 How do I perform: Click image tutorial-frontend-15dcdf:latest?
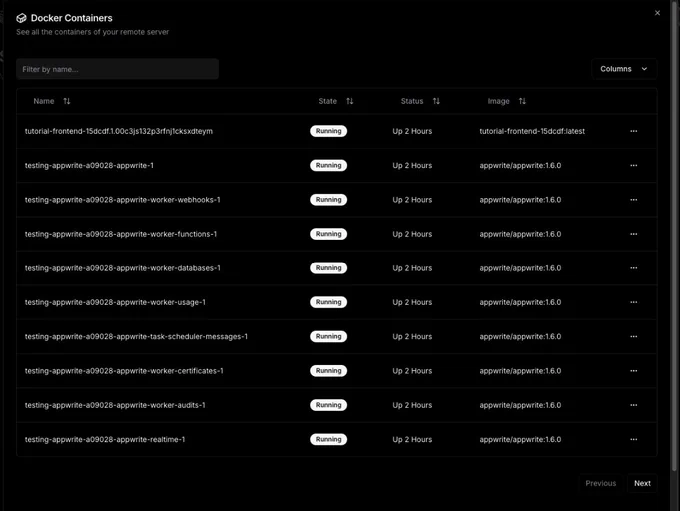(x=532, y=131)
